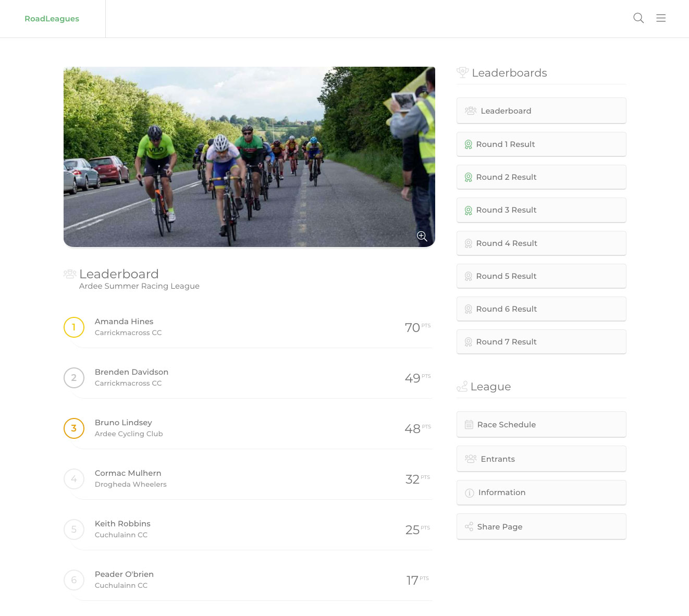
Task: Click the rosette icon for Round 3 Result
Action: (469, 210)
